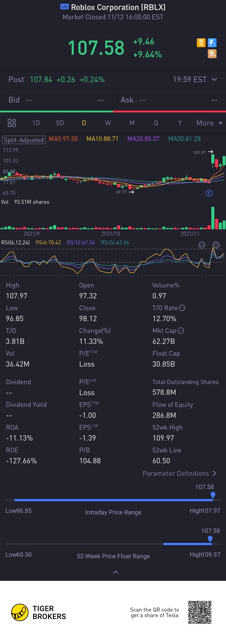Tap the blue lightning bolt icon

(212, 43)
